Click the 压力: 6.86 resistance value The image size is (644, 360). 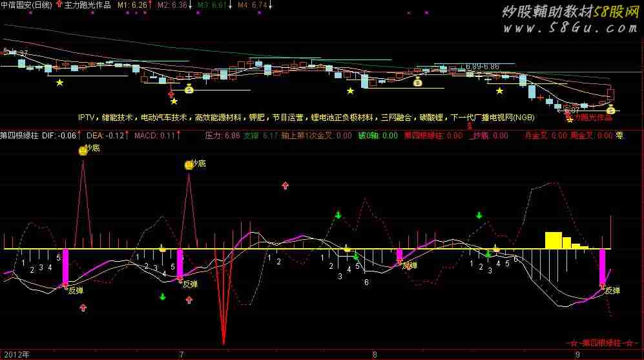(x=222, y=135)
